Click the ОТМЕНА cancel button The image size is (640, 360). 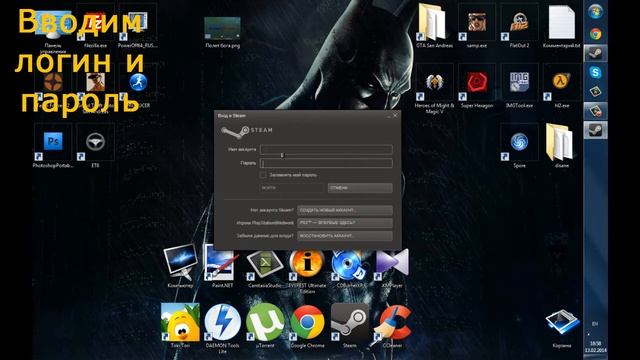coord(360,188)
